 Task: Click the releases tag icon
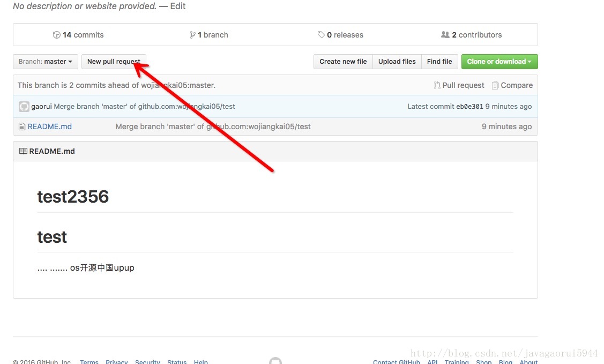pos(321,35)
